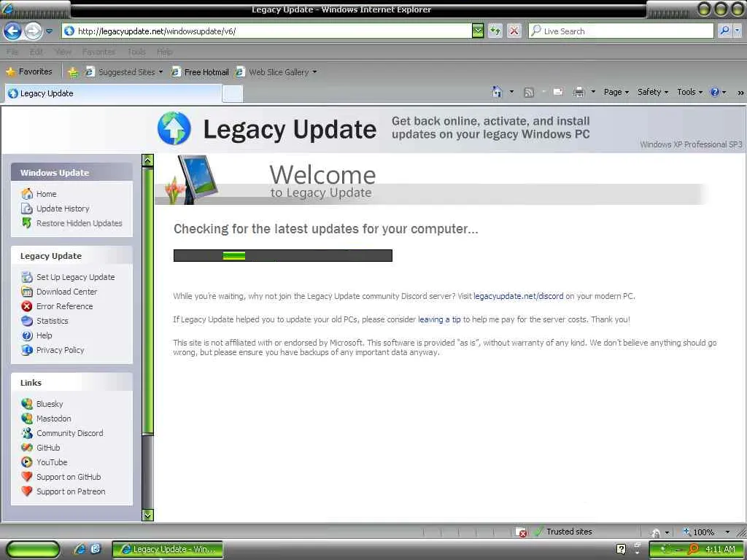Launch Internet Explorer from quick launch
Viewport: 747px width, 560px height.
(80, 549)
